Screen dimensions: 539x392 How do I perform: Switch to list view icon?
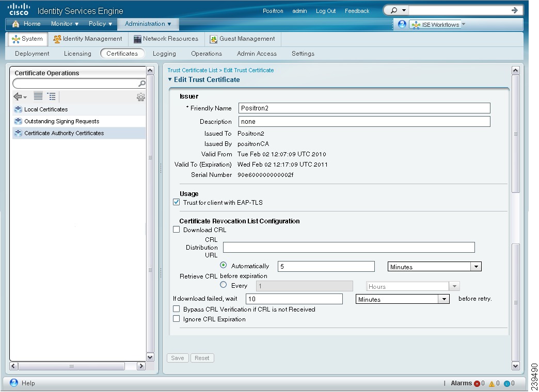pyautogui.click(x=38, y=96)
